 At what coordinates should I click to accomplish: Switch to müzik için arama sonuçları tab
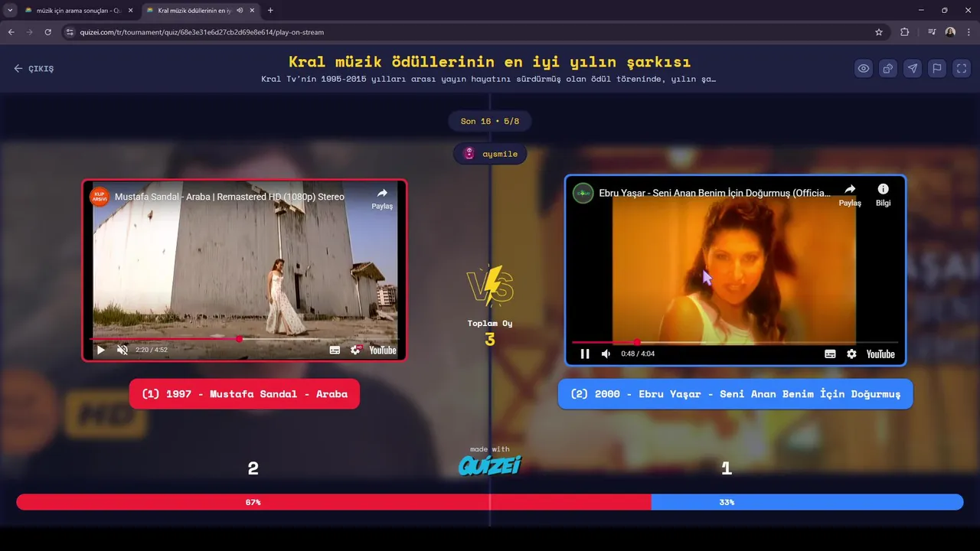click(x=79, y=11)
